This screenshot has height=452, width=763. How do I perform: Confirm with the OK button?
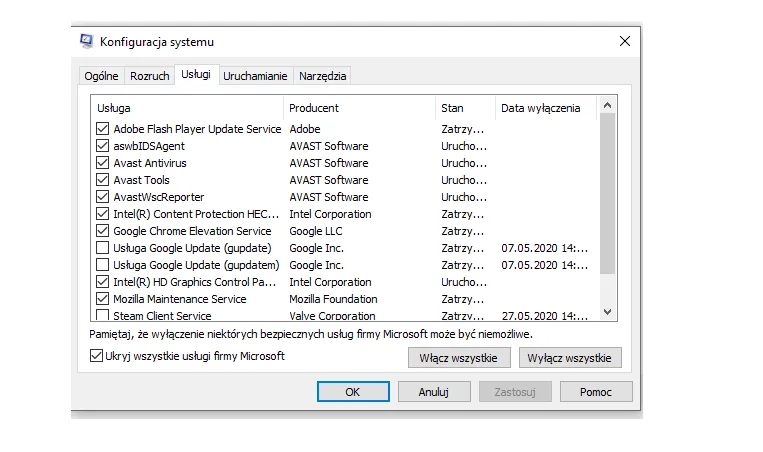click(x=352, y=392)
